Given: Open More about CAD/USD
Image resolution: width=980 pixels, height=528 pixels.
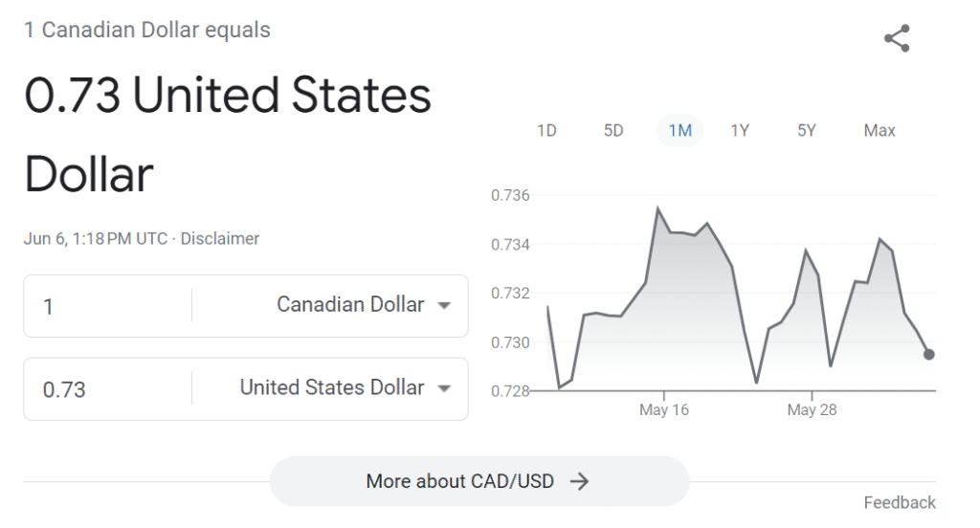Looking at the screenshot, I should point(460,481).
